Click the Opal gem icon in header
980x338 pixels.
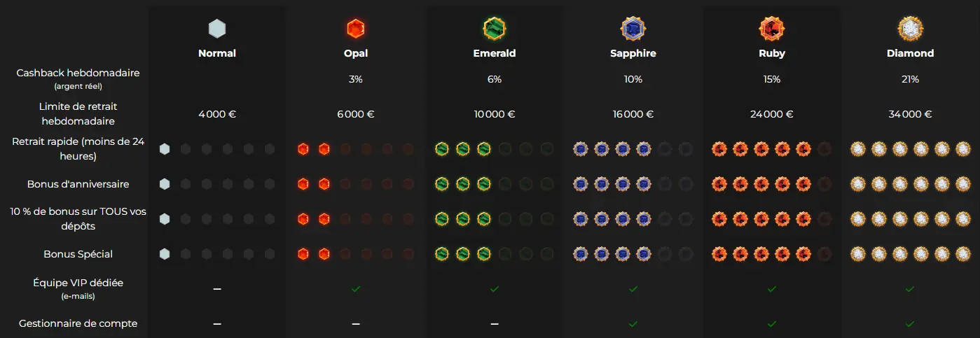tap(356, 29)
